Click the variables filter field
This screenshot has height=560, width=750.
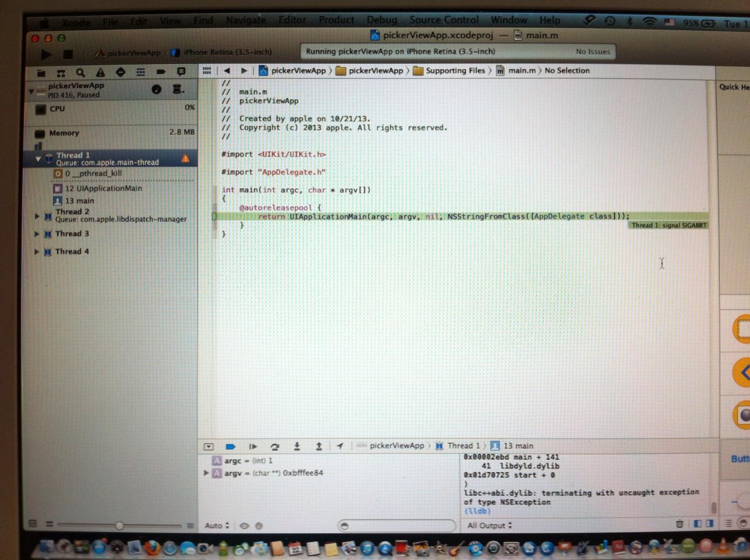coord(397,526)
